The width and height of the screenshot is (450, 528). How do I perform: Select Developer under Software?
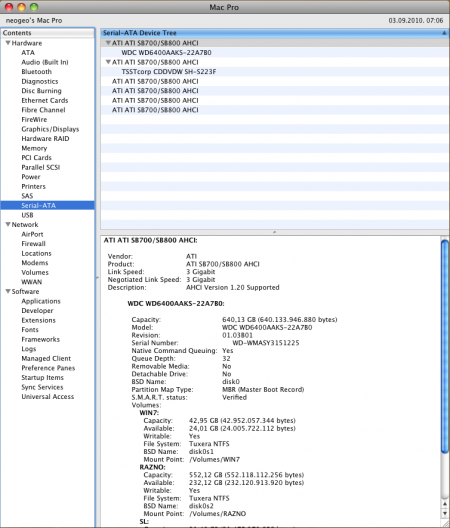(37, 310)
